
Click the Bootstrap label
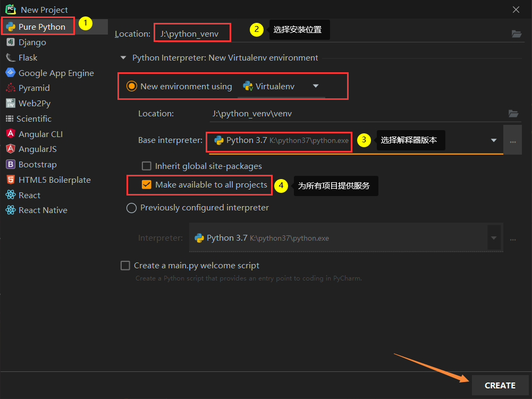tap(38, 165)
